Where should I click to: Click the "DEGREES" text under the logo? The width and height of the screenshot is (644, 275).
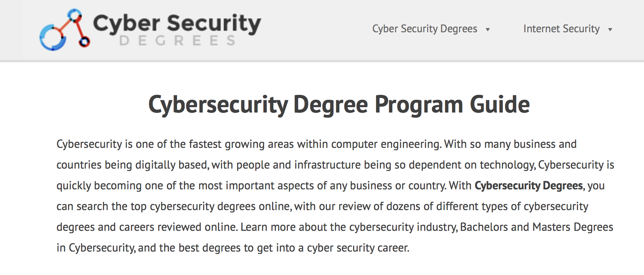pos(177,41)
